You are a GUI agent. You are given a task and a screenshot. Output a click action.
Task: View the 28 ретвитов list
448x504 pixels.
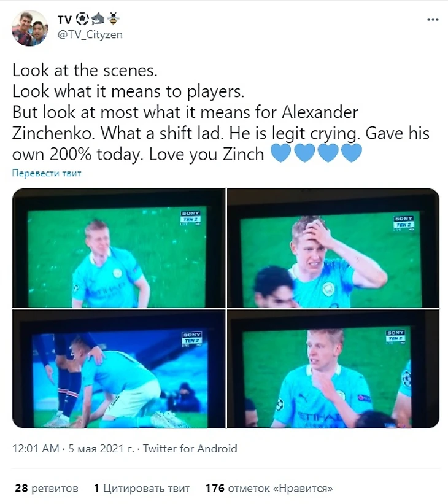click(47, 489)
